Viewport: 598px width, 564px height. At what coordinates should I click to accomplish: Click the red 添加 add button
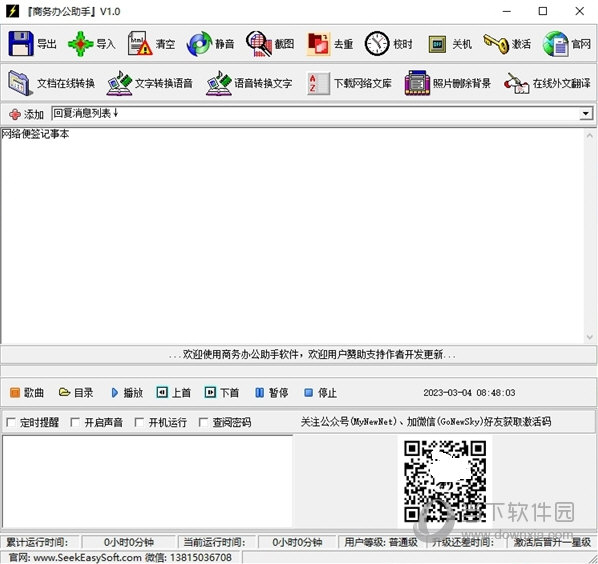[x=26, y=114]
